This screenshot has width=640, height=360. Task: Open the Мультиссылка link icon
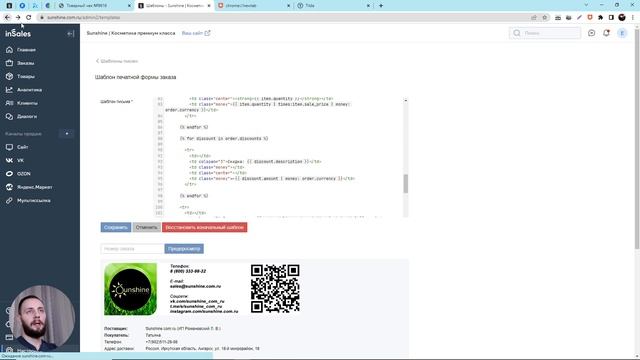click(x=9, y=201)
